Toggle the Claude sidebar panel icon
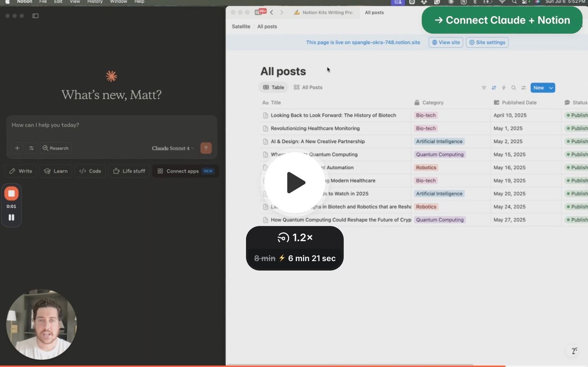This screenshot has width=588, height=367. pos(35,16)
